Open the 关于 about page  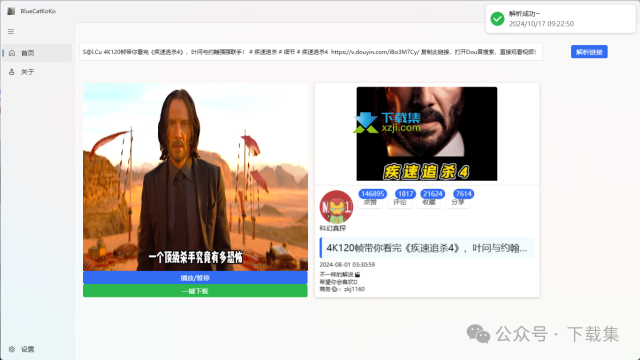click(x=37, y=72)
